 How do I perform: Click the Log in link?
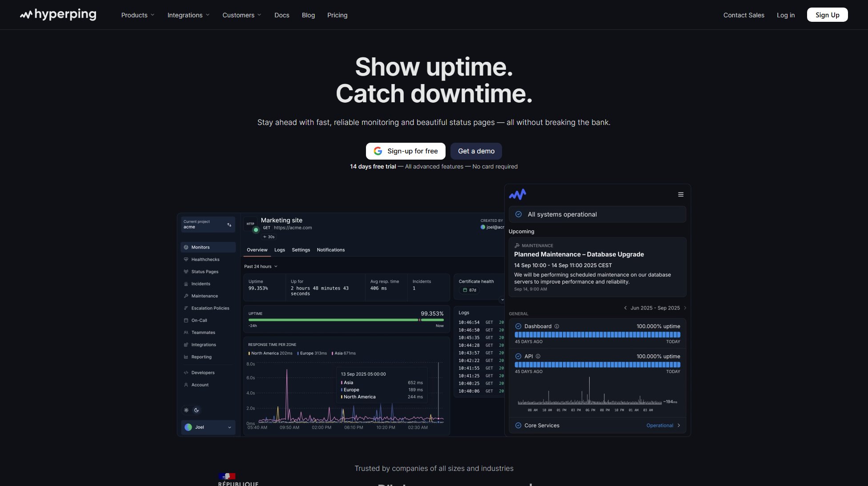pos(786,15)
